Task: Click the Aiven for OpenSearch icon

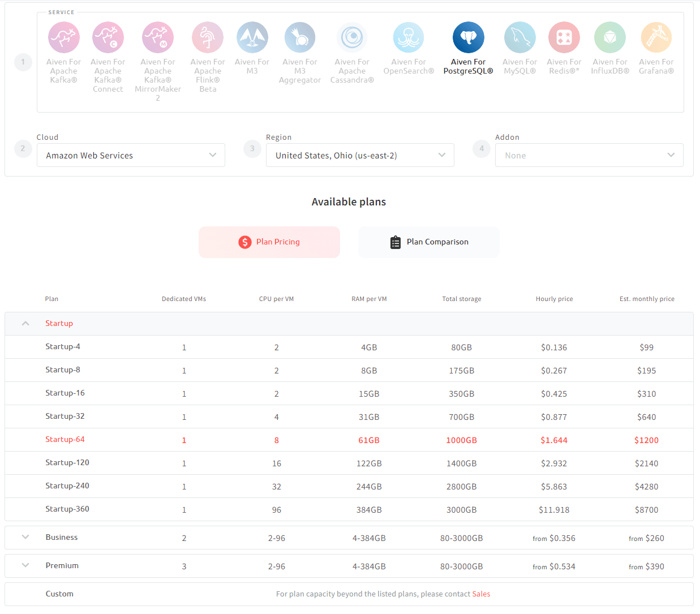Action: [x=409, y=37]
